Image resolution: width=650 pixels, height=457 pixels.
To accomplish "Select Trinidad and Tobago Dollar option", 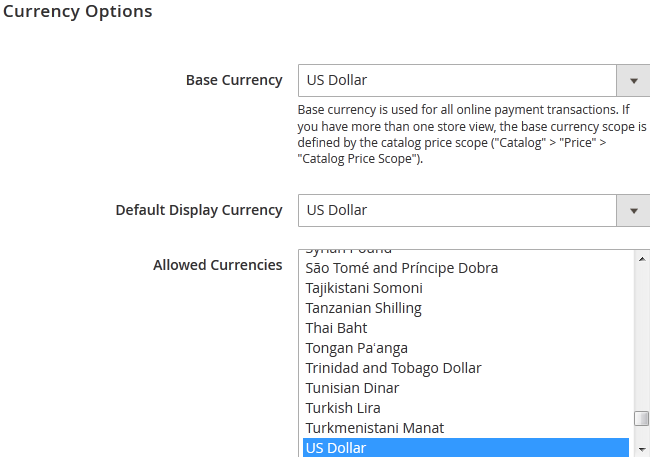I will pos(393,368).
